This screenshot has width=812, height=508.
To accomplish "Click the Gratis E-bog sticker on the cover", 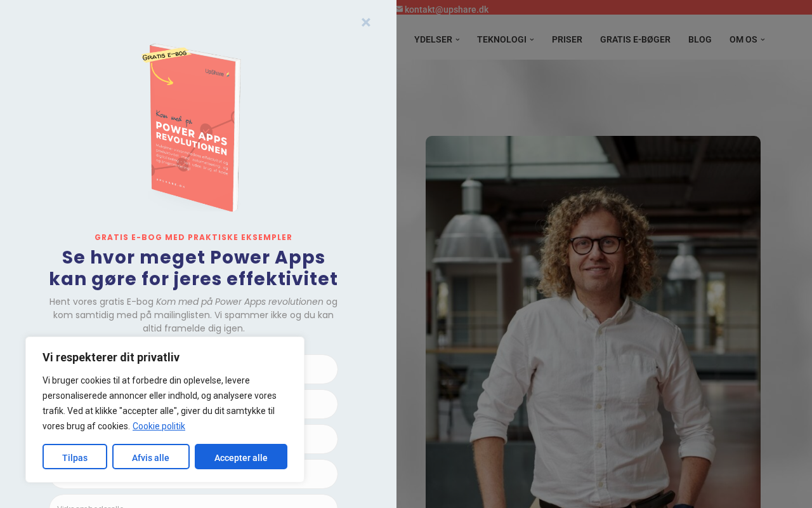I will click(165, 55).
